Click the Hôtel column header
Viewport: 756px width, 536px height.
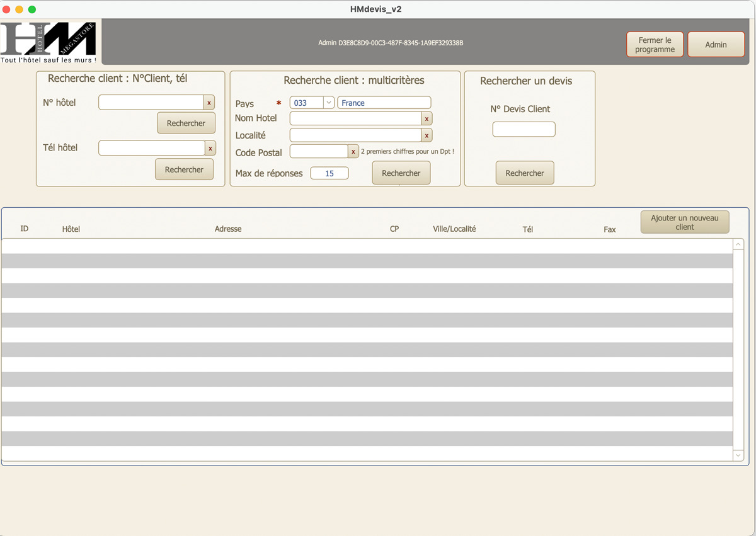pos(71,229)
